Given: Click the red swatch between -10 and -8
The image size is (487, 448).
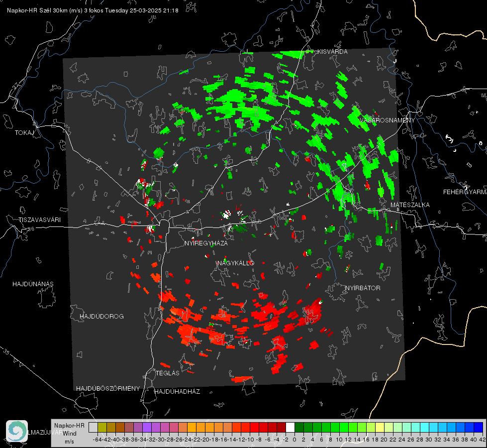Looking at the screenshot, I should click(254, 427).
